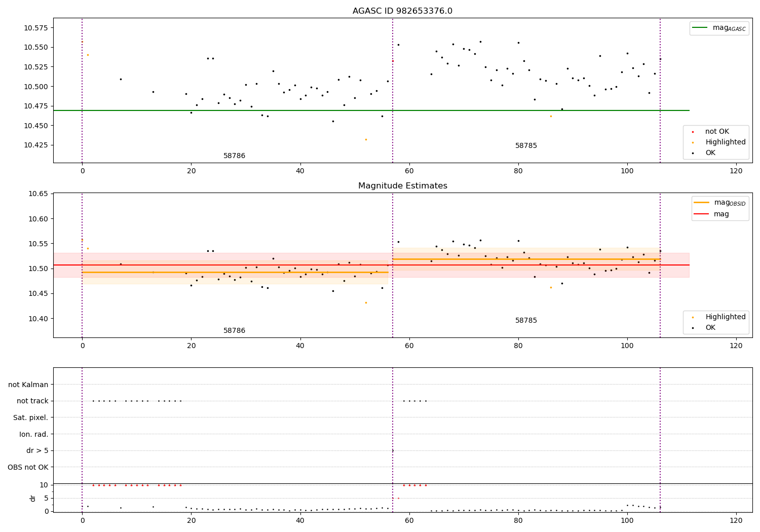
Task: Click 'Highlighted' in Magnitude Estimates legend
Action: pyautogui.click(x=726, y=317)
